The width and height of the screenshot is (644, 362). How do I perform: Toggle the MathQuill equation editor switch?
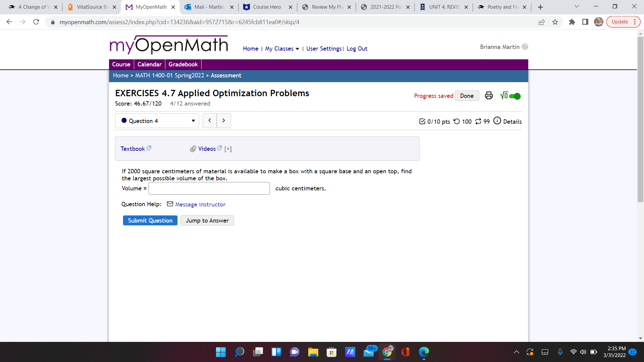(515, 96)
